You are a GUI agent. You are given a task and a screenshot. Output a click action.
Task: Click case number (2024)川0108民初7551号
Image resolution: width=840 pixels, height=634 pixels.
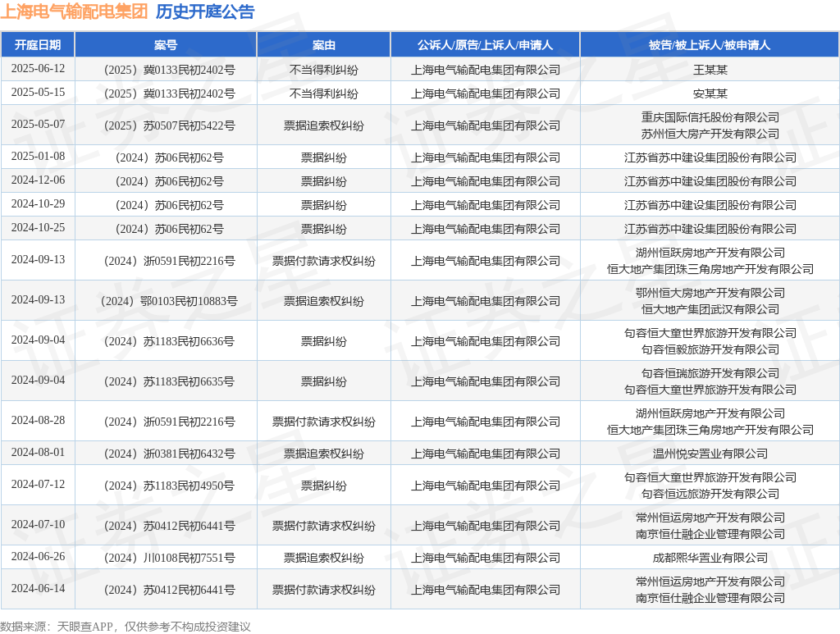point(169,558)
